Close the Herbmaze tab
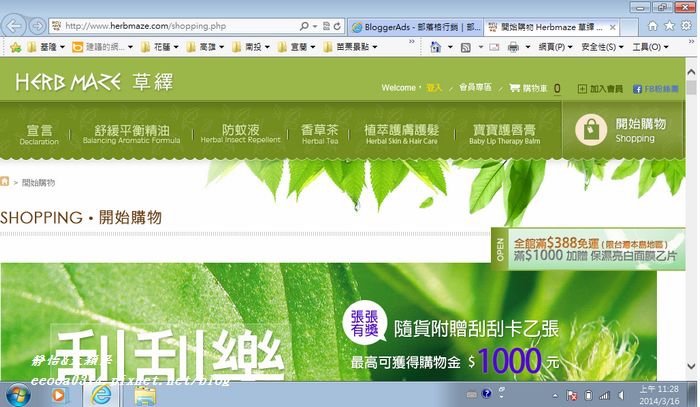Image resolution: width=700 pixels, height=407 pixels. 613,27
